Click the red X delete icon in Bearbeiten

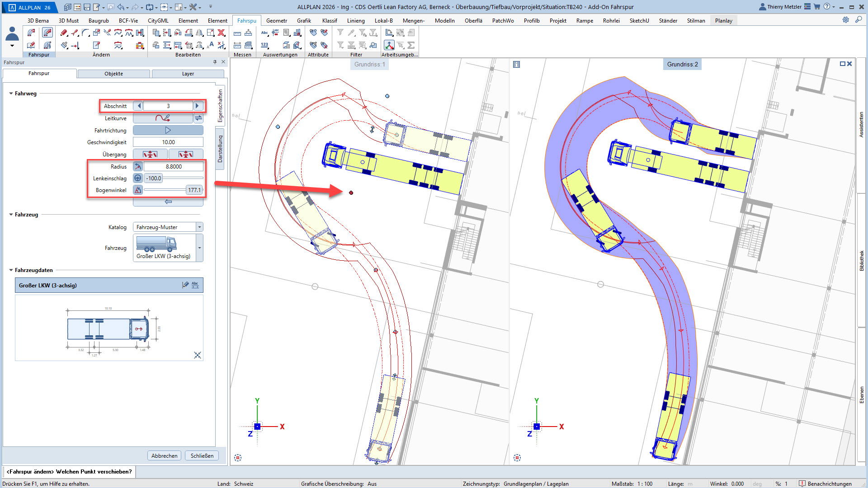(221, 33)
